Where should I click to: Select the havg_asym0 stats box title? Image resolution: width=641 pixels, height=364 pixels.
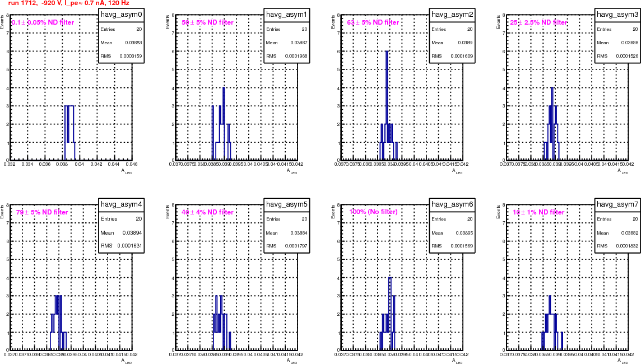click(121, 15)
